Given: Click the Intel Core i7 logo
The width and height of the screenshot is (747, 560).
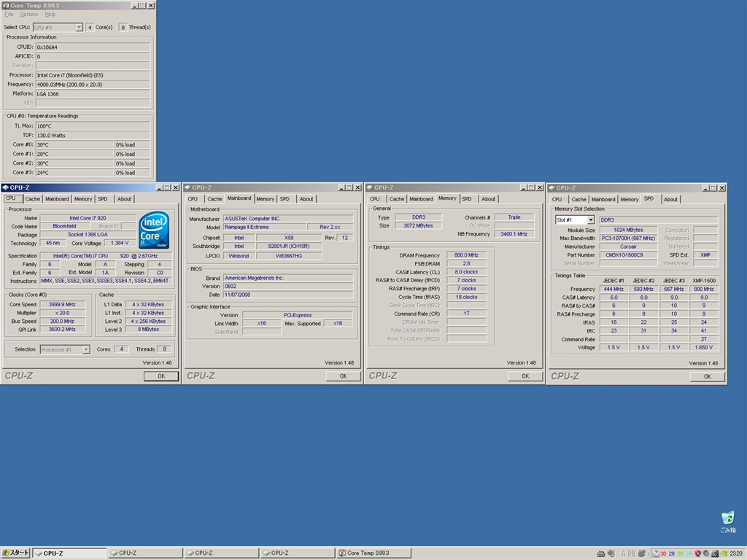Looking at the screenshot, I should coord(155,230).
